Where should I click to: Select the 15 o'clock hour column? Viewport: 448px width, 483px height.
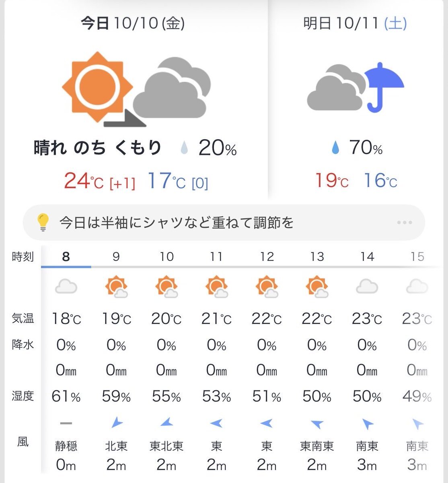pos(417,256)
